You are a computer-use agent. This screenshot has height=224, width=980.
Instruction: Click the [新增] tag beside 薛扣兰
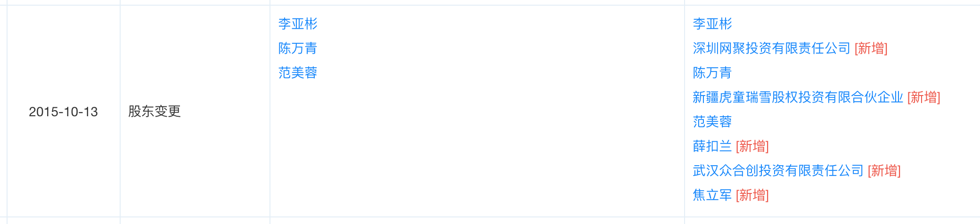[752, 146]
